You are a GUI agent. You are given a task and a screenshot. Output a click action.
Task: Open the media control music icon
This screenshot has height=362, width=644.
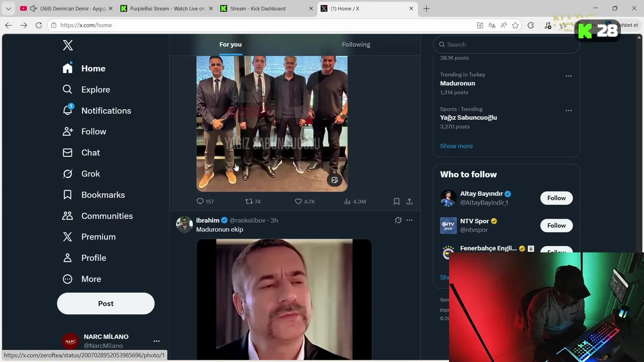coord(548,25)
